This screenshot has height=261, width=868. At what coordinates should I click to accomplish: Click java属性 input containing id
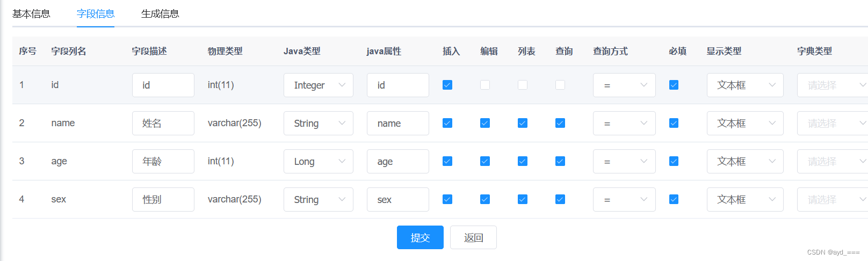pyautogui.click(x=398, y=85)
